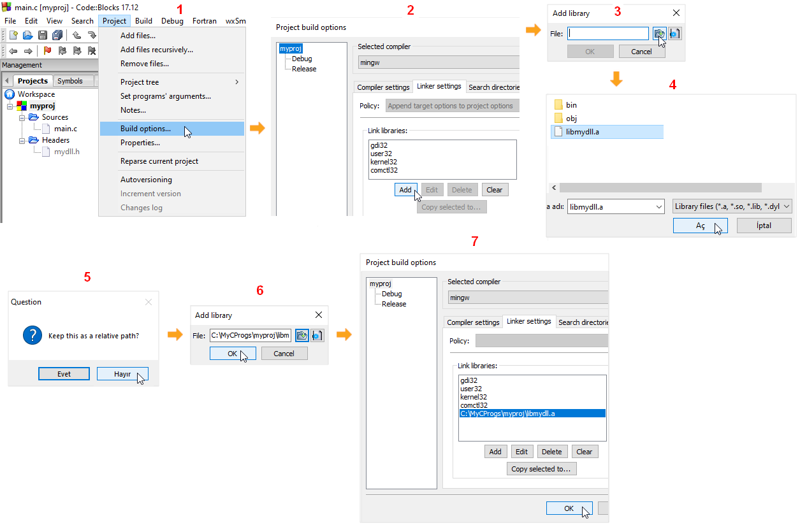The image size is (807, 532).
Task: Select highlighted C:\MyCProgs\myproj\libmydll.a library entry
Action: [x=532, y=413]
